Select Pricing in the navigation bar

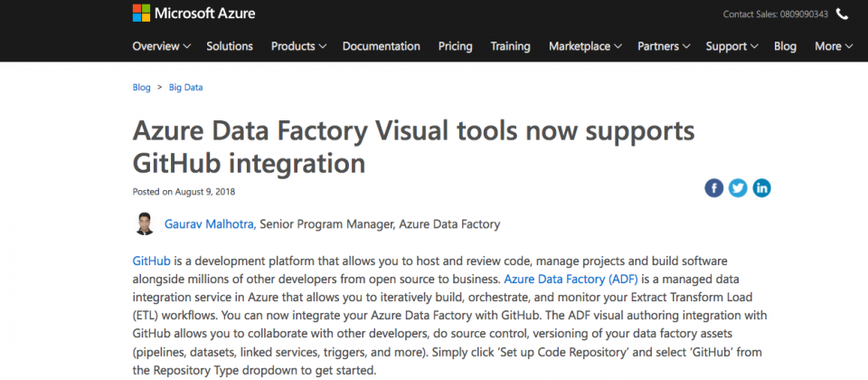point(456,46)
